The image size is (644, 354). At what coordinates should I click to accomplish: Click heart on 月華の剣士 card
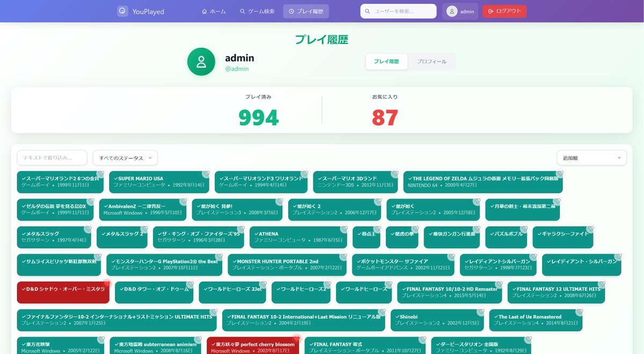point(557,202)
